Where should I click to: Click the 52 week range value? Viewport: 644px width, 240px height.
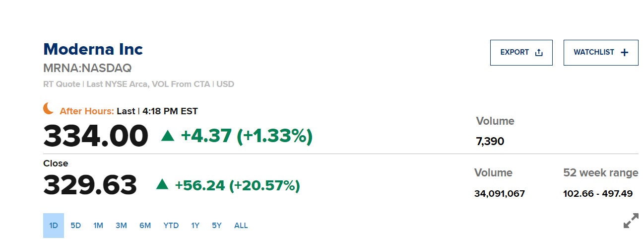(x=598, y=194)
